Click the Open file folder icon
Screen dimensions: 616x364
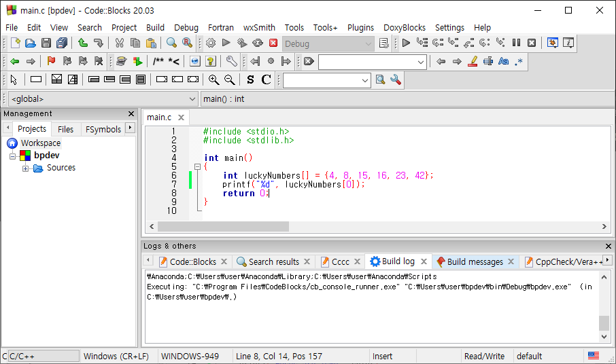click(x=30, y=43)
